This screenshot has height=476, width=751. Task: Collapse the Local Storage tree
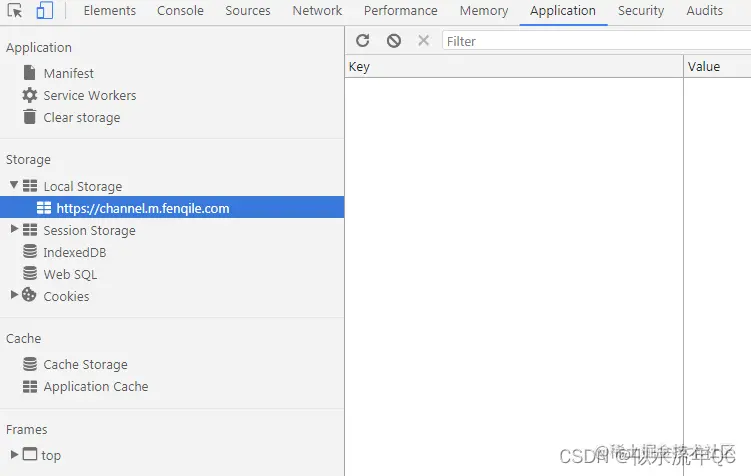tap(14, 185)
